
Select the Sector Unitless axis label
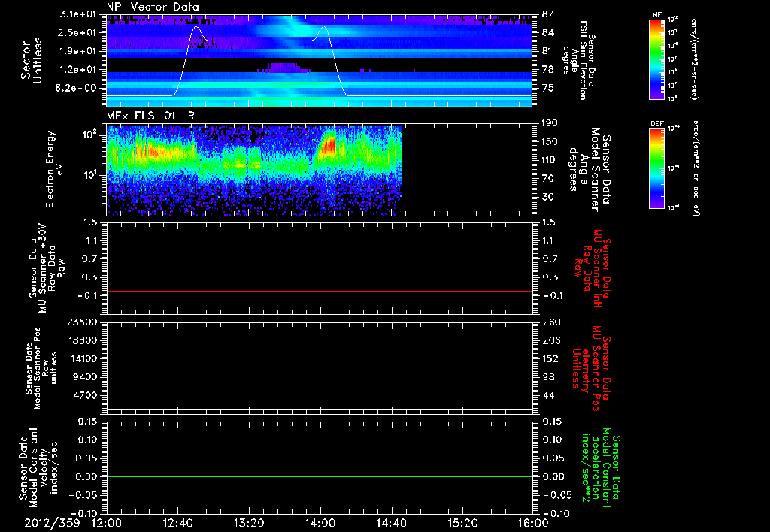click(x=30, y=59)
